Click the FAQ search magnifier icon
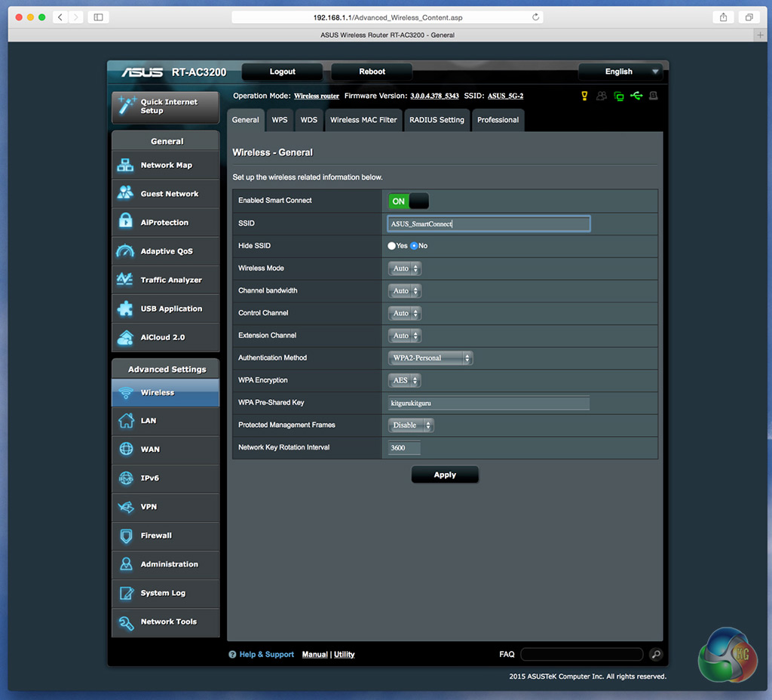 (656, 655)
